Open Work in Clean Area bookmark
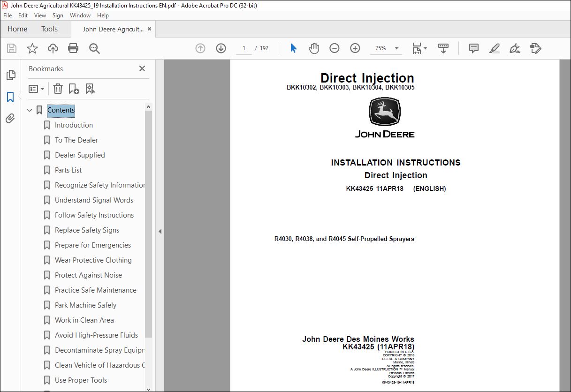Screen dimensions: 571x392 click(84, 320)
